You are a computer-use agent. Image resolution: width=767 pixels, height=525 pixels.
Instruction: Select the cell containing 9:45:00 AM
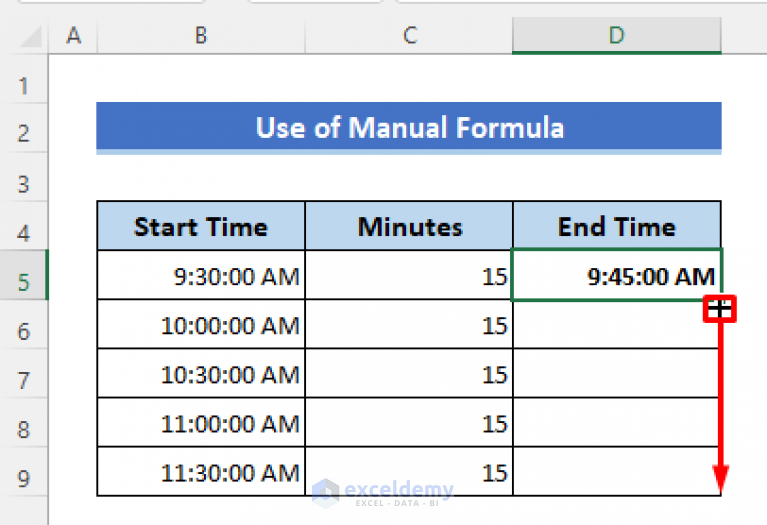point(616,276)
